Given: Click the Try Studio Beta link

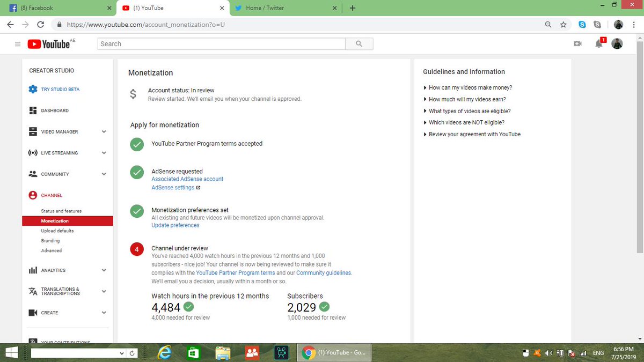Looking at the screenshot, I should pyautogui.click(x=60, y=89).
